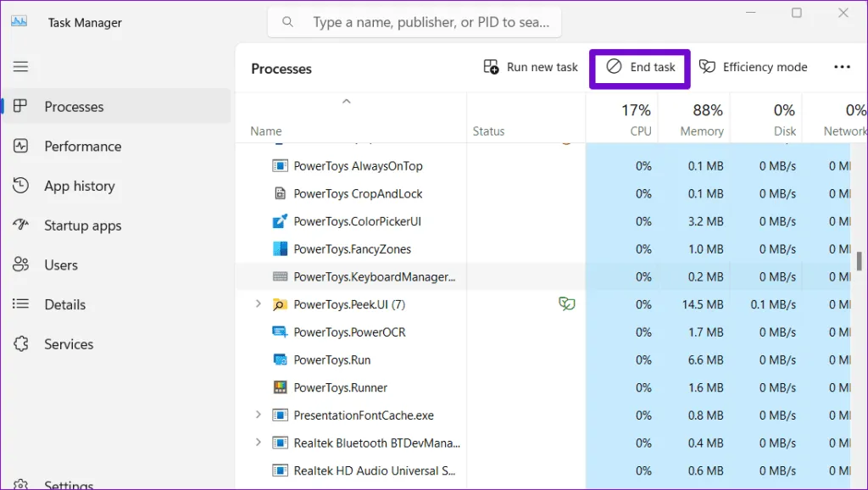Click the PowerToys.ColorPickerUI process icon

pos(281,221)
